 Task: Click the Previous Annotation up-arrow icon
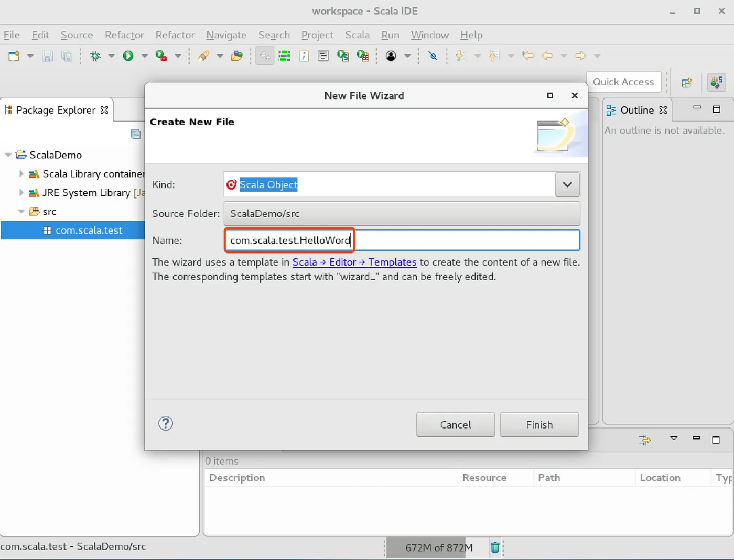[493, 56]
